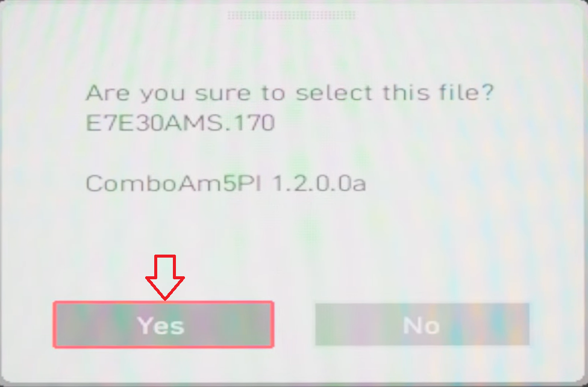Click the blank area below the version text
Screen dimensions: 588x387
(293, 232)
